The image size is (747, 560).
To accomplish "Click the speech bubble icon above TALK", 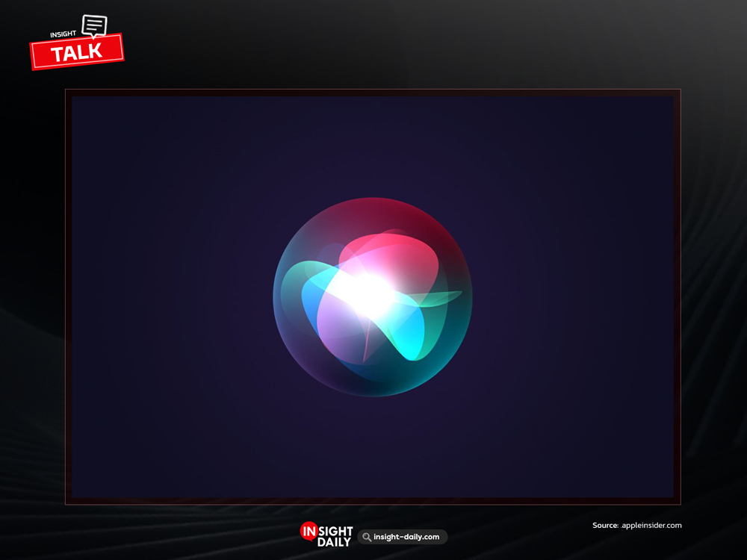I will 94,26.
